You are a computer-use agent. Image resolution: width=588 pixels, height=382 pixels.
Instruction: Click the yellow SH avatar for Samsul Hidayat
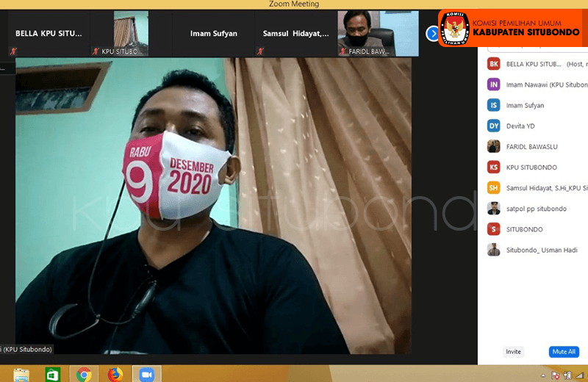point(494,187)
